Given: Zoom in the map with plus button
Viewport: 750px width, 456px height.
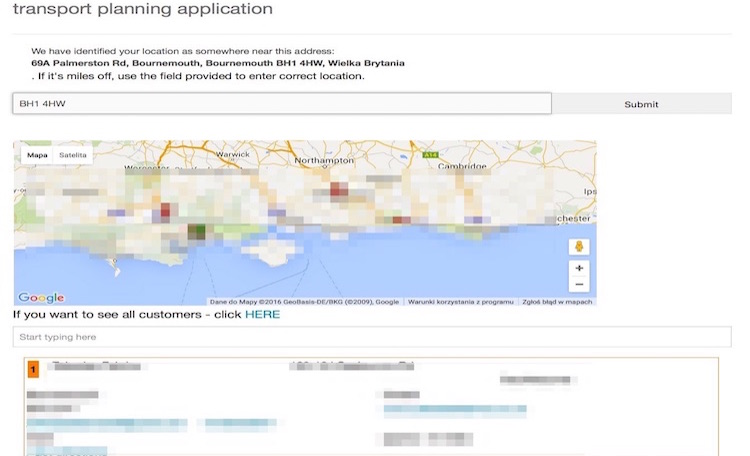Looking at the screenshot, I should click(x=581, y=268).
